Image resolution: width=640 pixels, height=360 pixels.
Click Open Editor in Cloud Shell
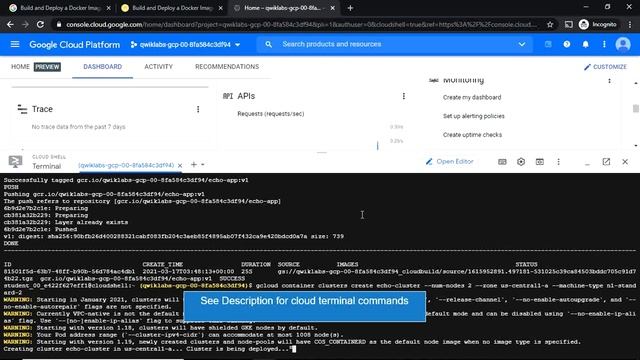tap(449, 162)
